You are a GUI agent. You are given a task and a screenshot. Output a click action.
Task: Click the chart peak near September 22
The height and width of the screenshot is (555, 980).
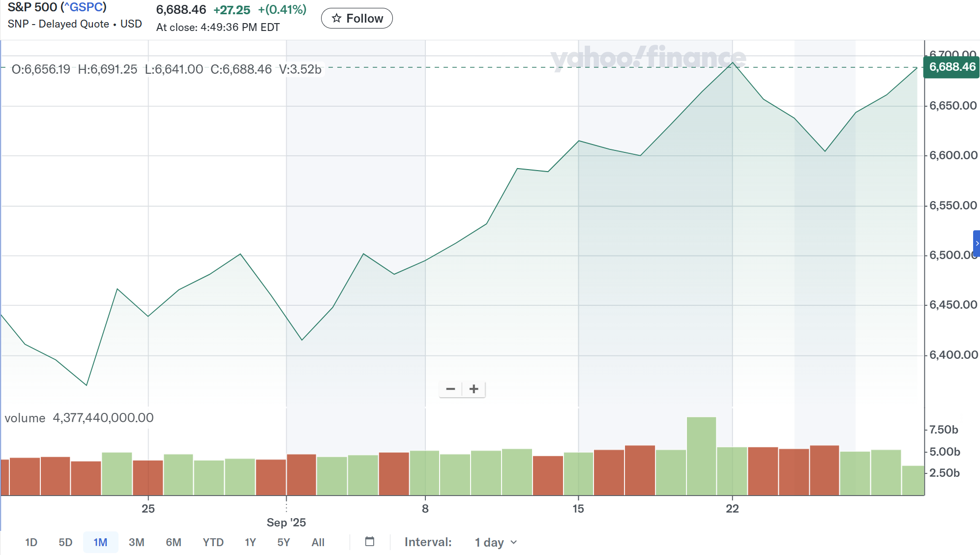pyautogui.click(x=733, y=63)
